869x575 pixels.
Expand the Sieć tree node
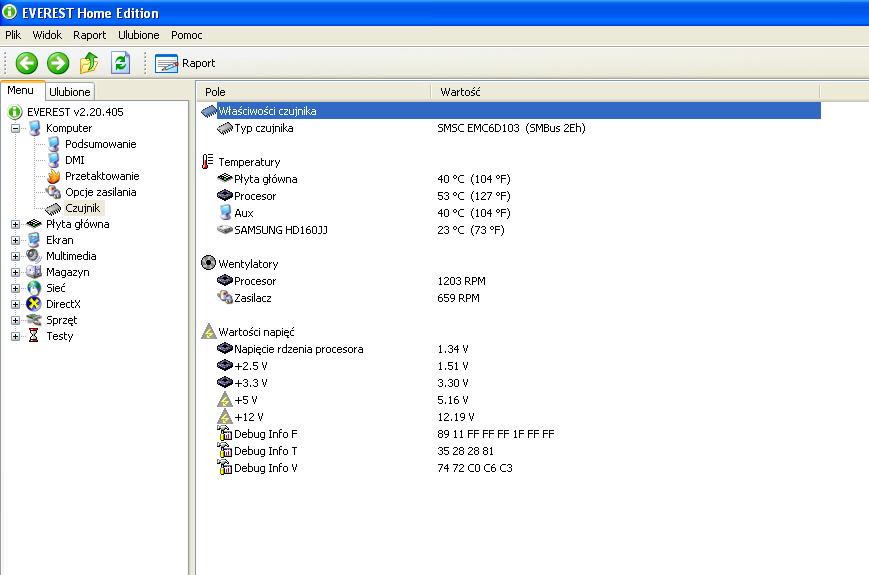tap(16, 289)
